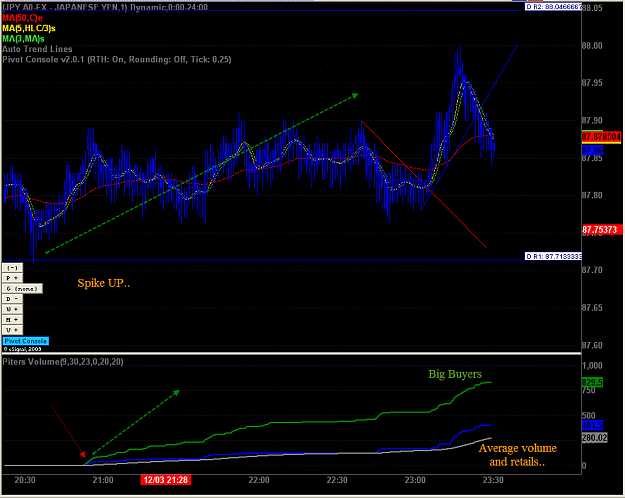Click the G (none) pivot console button
625x498 pixels.
coord(22,289)
